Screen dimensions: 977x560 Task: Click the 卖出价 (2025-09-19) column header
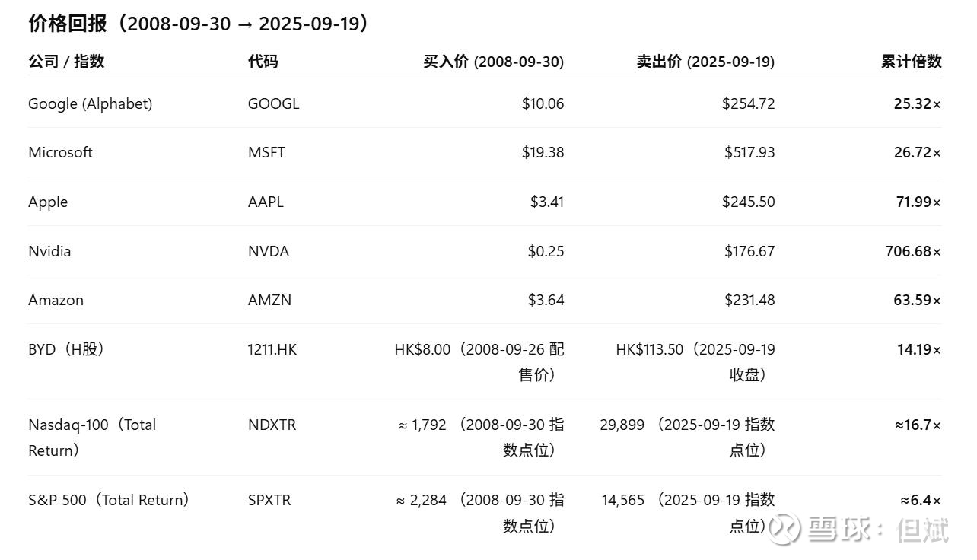pos(705,62)
